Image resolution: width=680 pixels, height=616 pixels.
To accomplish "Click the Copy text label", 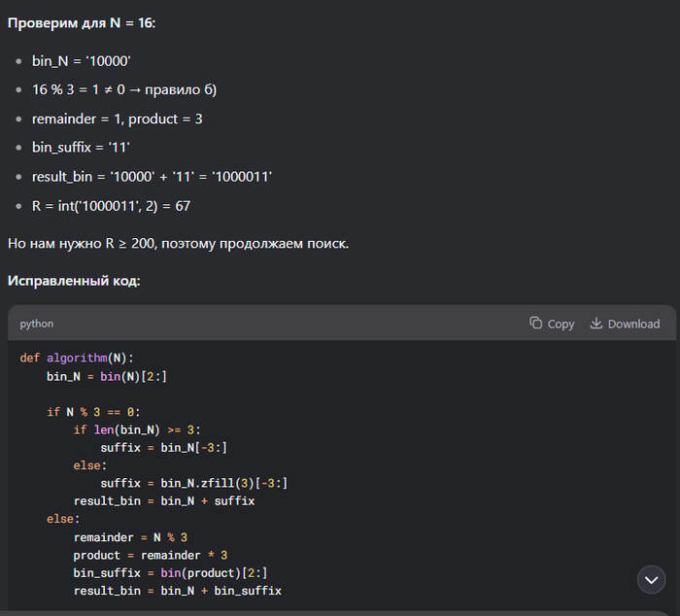I will click(561, 325).
